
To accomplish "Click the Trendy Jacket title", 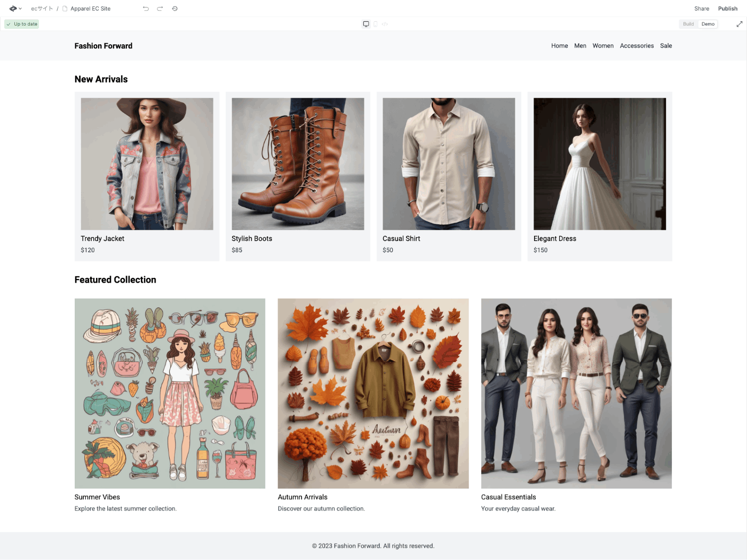I will [x=102, y=239].
